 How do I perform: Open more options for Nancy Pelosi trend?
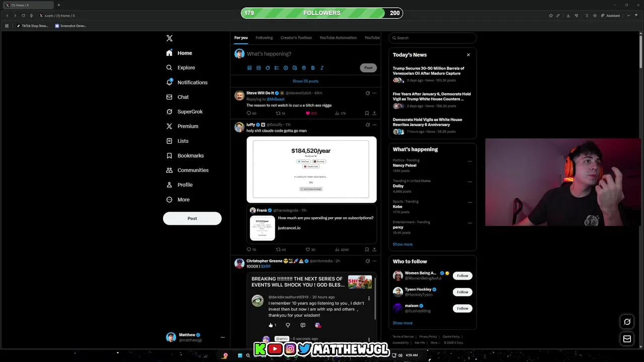[470, 161]
